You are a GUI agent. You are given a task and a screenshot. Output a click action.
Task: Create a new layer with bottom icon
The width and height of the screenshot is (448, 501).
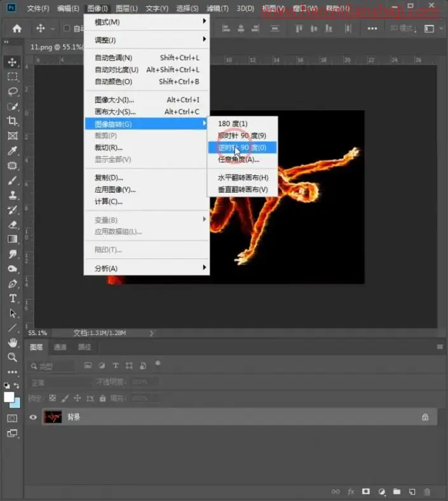[x=412, y=491]
